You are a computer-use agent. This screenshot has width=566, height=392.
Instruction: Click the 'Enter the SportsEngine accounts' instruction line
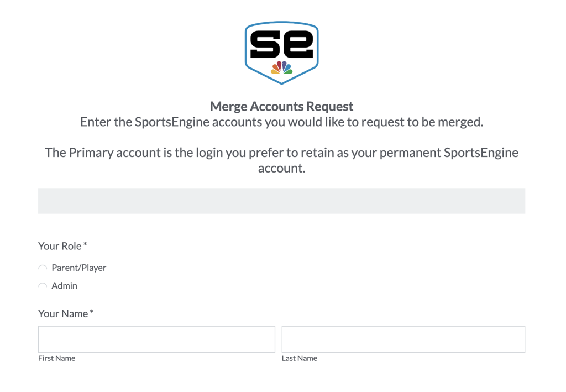pyautogui.click(x=281, y=122)
